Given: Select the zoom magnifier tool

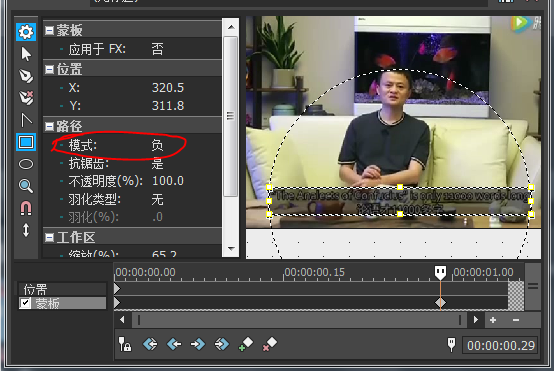Looking at the screenshot, I should (26, 186).
